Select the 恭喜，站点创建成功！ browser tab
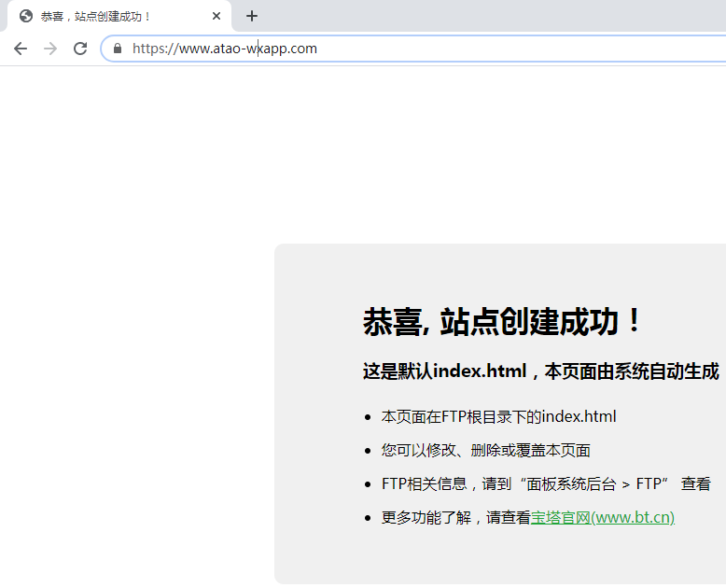Screen dimensions: 726x588 click(x=119, y=16)
